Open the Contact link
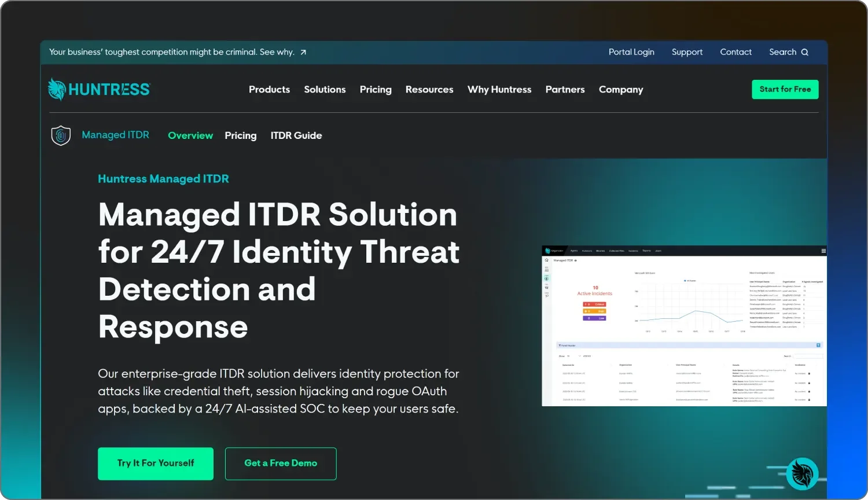Image resolution: width=868 pixels, height=500 pixels. tap(735, 52)
